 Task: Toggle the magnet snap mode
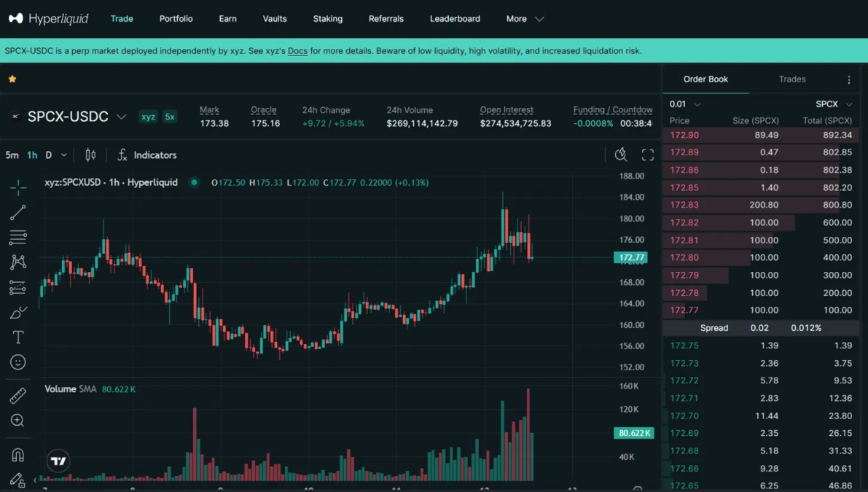(x=17, y=455)
